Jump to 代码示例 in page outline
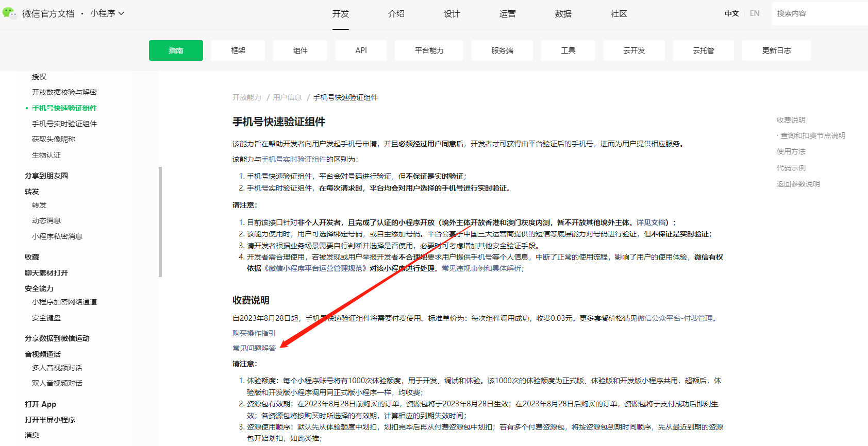868x446 pixels. [791, 168]
